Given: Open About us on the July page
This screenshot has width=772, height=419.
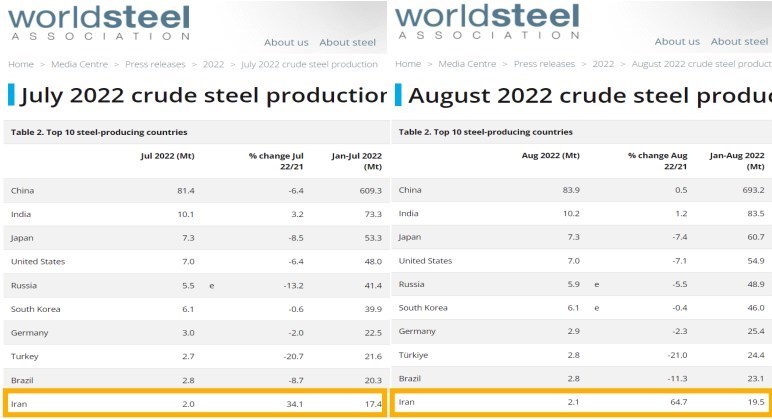Looking at the screenshot, I should pyautogui.click(x=286, y=42).
